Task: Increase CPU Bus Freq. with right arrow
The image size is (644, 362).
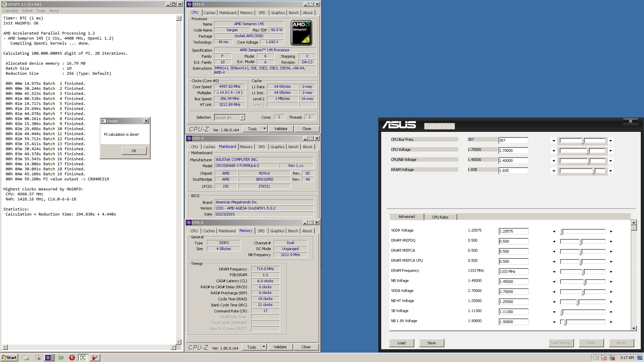Action: 611,141
